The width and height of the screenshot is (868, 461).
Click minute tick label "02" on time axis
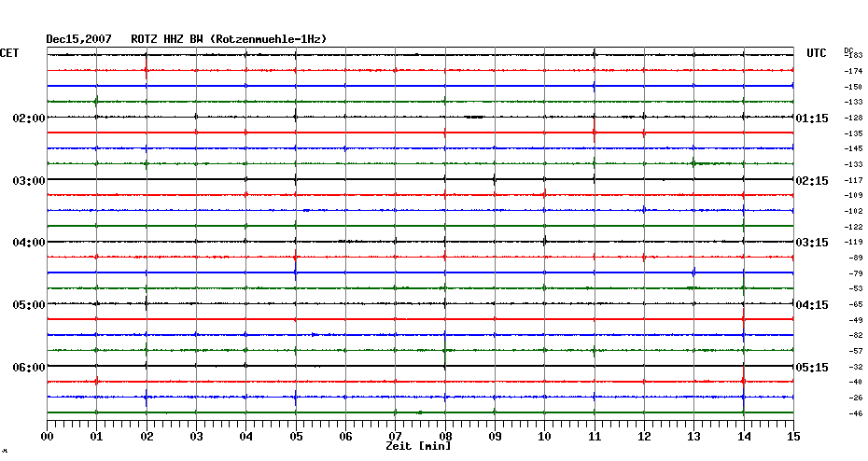(147, 437)
